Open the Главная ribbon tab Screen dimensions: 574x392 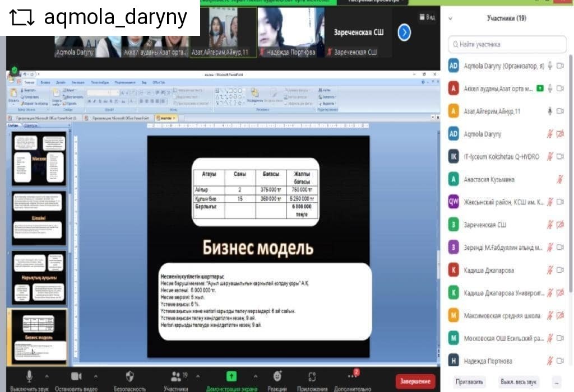(29, 82)
